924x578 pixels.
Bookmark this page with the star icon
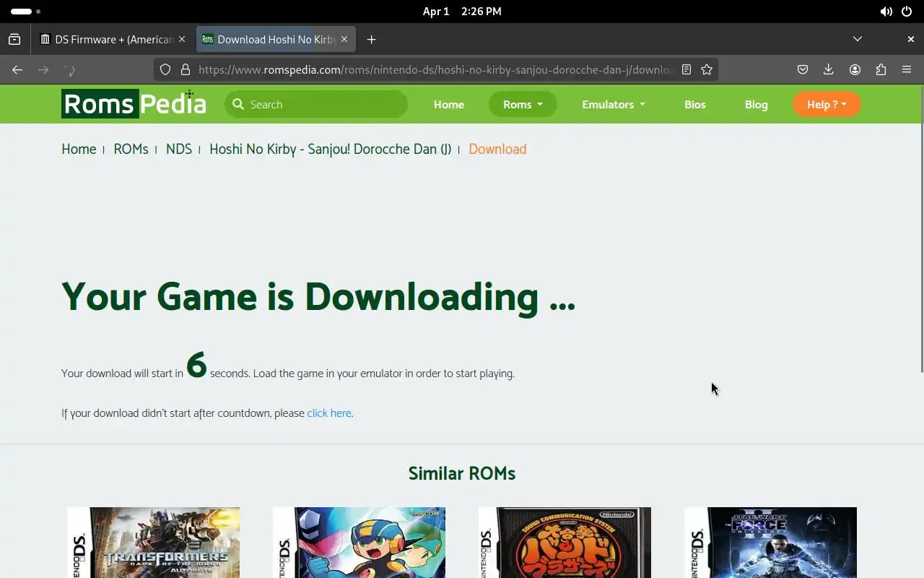tap(707, 69)
